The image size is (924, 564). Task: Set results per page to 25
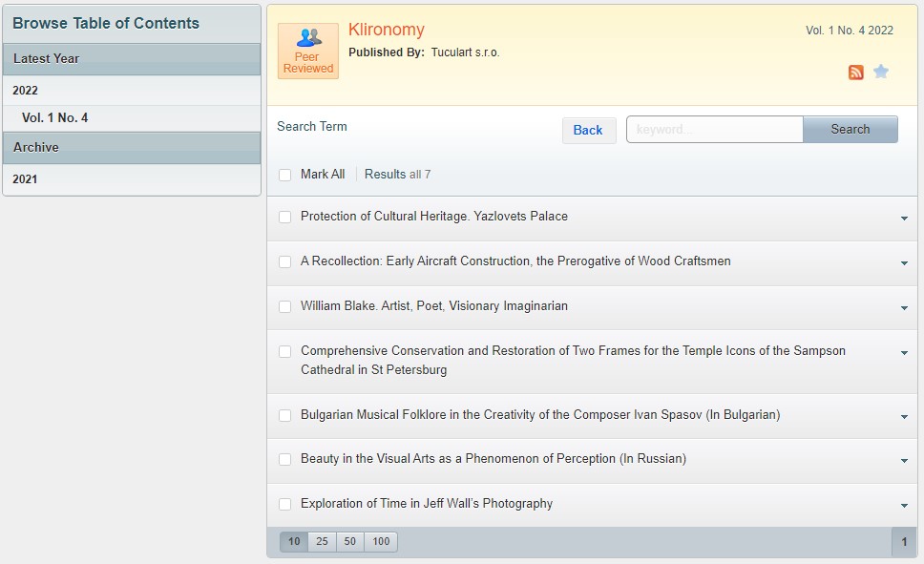[x=322, y=542]
